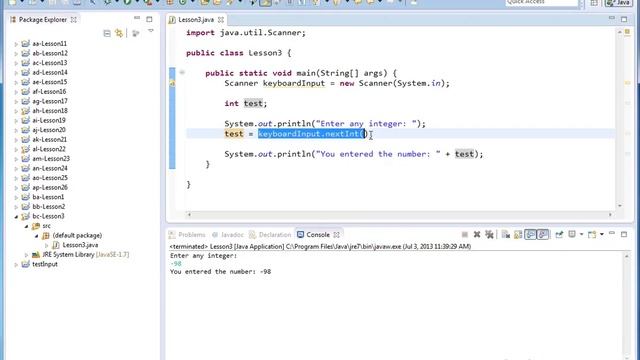This screenshot has width=640, height=360.
Task: Click the editor horizontal scrollbar right arrow
Action: pos(611,214)
